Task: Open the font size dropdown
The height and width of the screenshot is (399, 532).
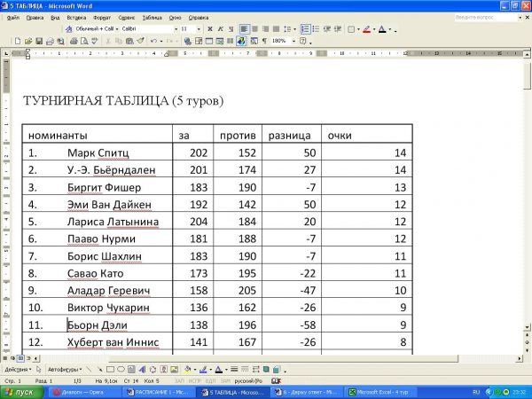Action: tap(199, 29)
